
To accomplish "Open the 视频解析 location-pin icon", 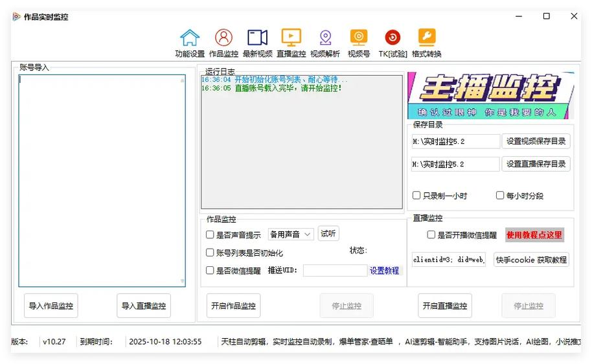I will (x=325, y=38).
